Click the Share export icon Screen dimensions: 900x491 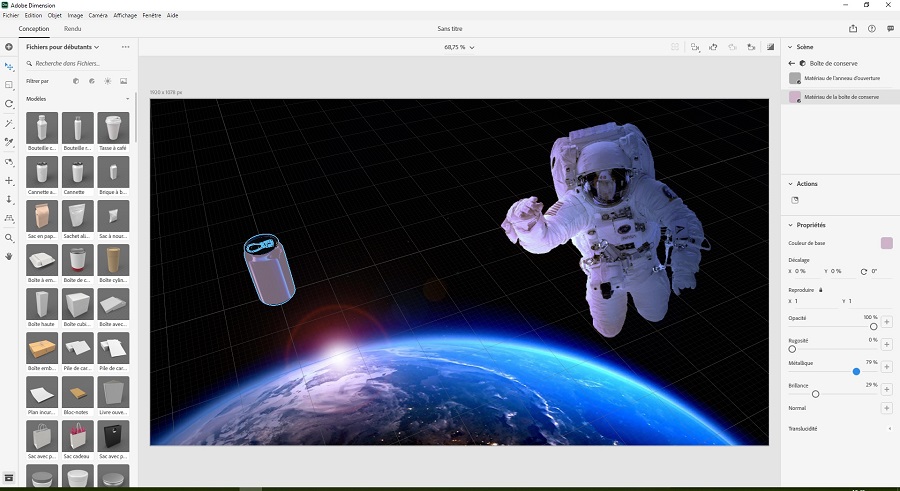click(x=853, y=29)
